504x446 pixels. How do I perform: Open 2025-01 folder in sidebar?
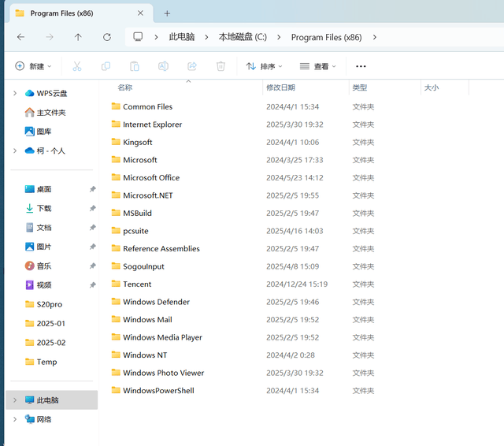[45, 324]
